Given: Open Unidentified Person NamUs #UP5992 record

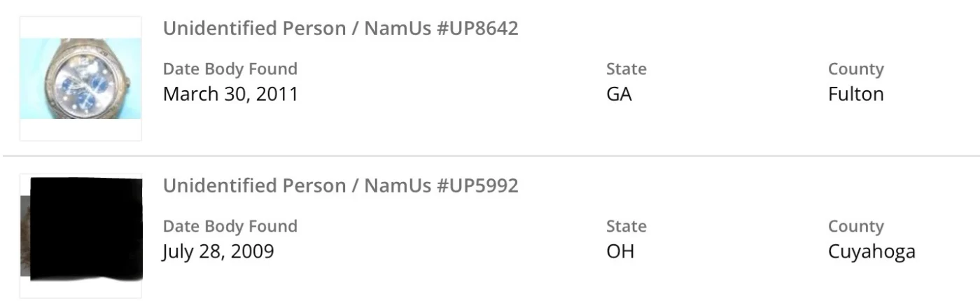Looking at the screenshot, I should (340, 186).
